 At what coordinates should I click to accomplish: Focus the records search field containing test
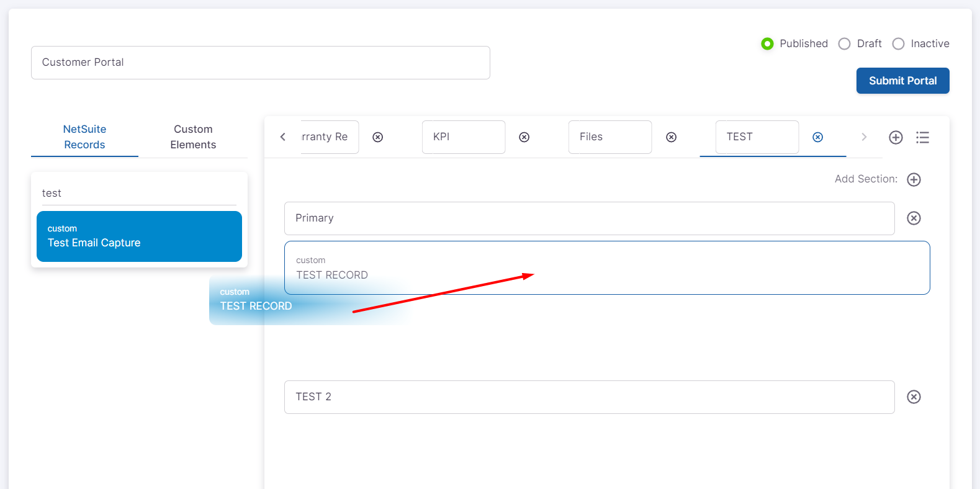139,193
